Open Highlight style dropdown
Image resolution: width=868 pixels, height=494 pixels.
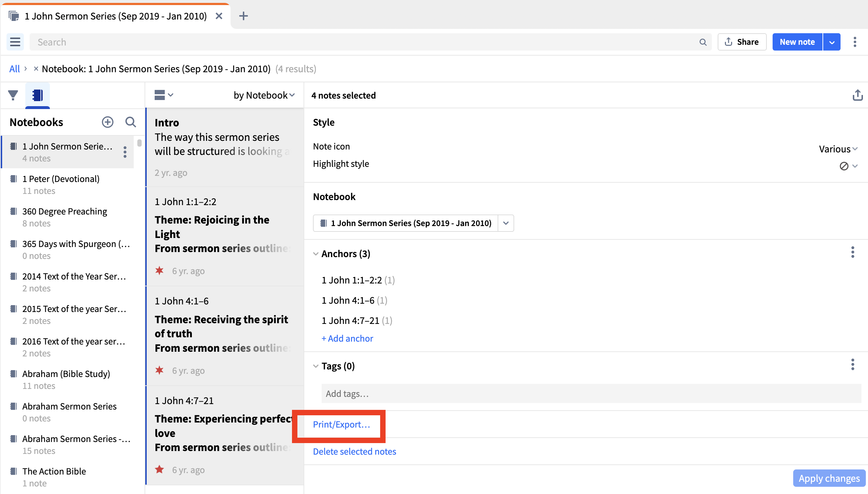(x=848, y=166)
